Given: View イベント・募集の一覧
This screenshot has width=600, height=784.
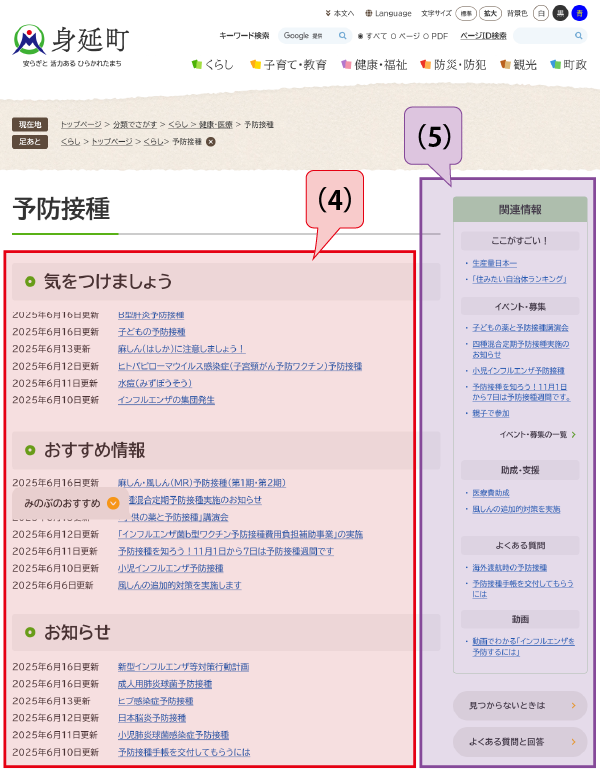Looking at the screenshot, I should tap(538, 434).
